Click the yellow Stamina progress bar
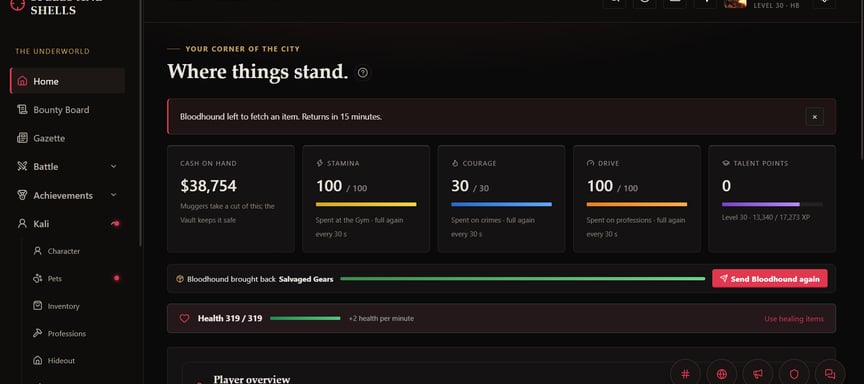The height and width of the screenshot is (384, 864). 366,204
